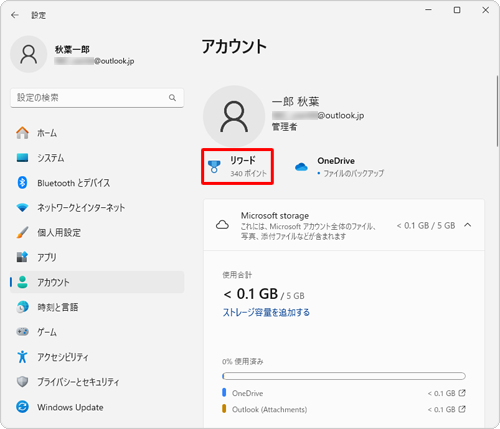500x429 pixels.
Task: Click the Bluetooth icon in sidebar
Action: tap(22, 183)
